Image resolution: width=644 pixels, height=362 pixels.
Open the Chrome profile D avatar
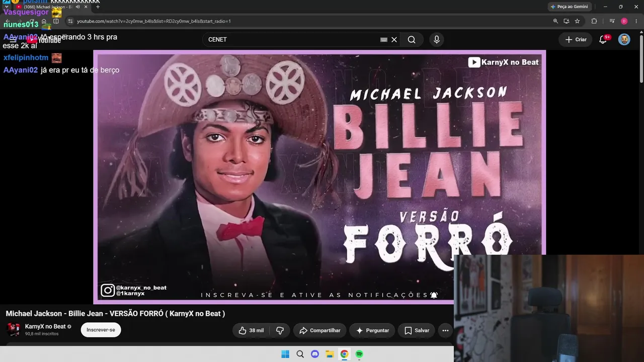(624, 21)
